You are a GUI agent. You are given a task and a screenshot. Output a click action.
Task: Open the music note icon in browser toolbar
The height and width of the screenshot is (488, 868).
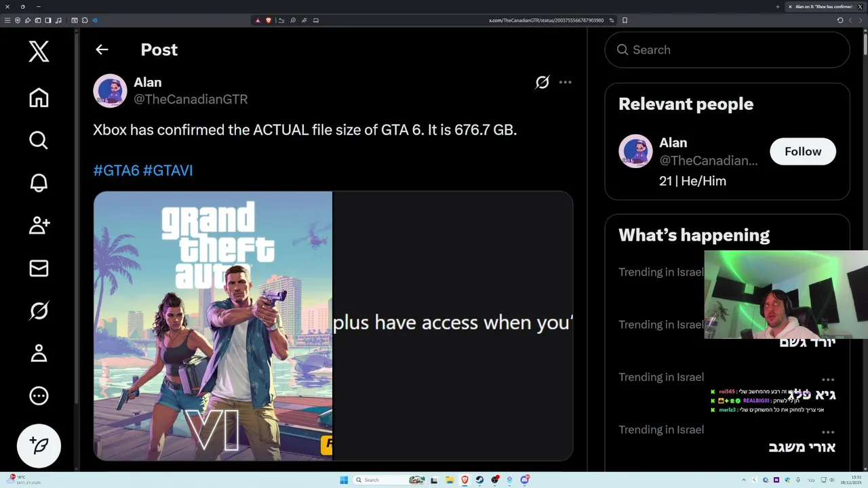(58, 20)
